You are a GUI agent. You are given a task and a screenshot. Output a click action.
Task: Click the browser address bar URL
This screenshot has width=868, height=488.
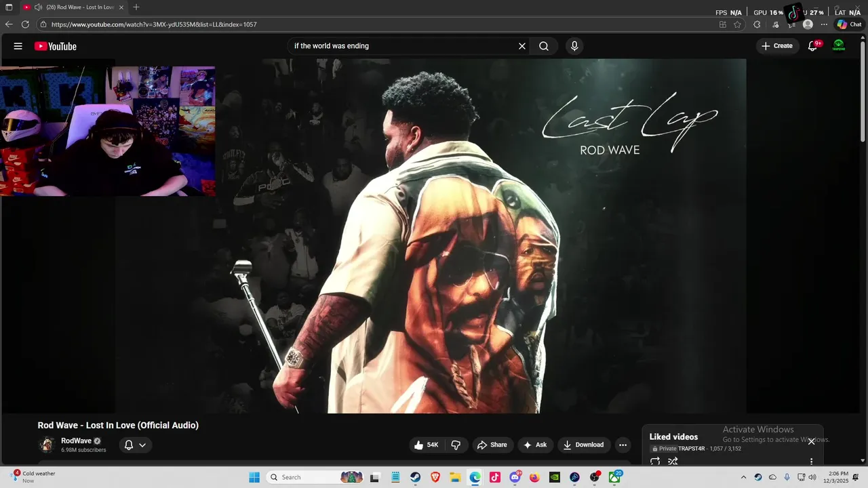154,24
